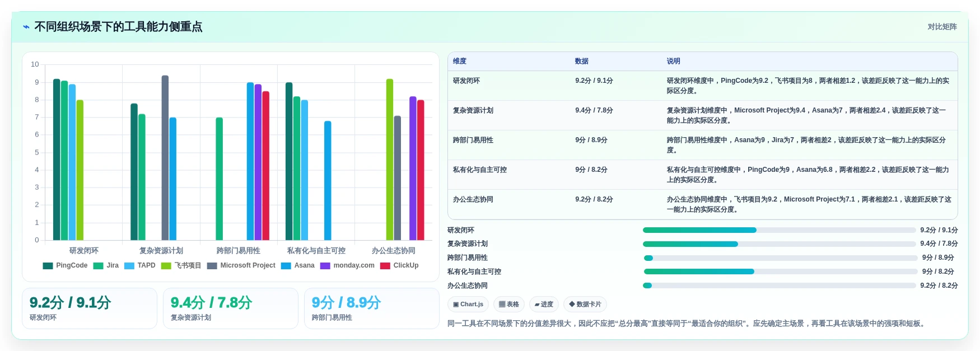Click the 跨部门易用性 progress bar
980x351 pixels.
point(780,258)
